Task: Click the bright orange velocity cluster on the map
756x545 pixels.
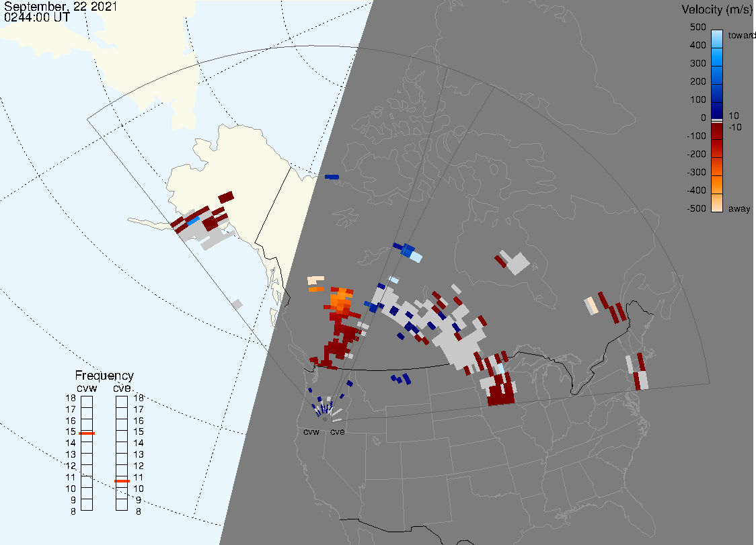Action: 341,300
